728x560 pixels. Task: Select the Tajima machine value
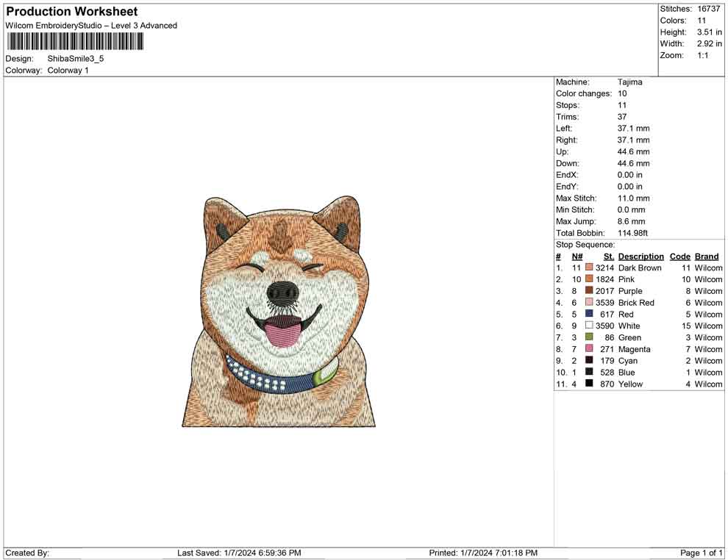629,82
